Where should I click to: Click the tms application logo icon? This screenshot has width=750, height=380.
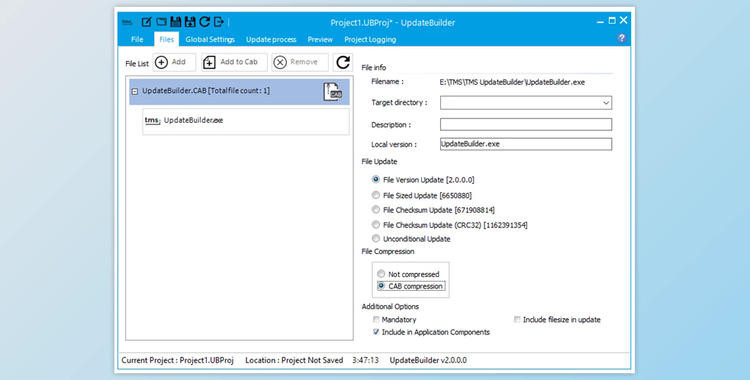(127, 22)
